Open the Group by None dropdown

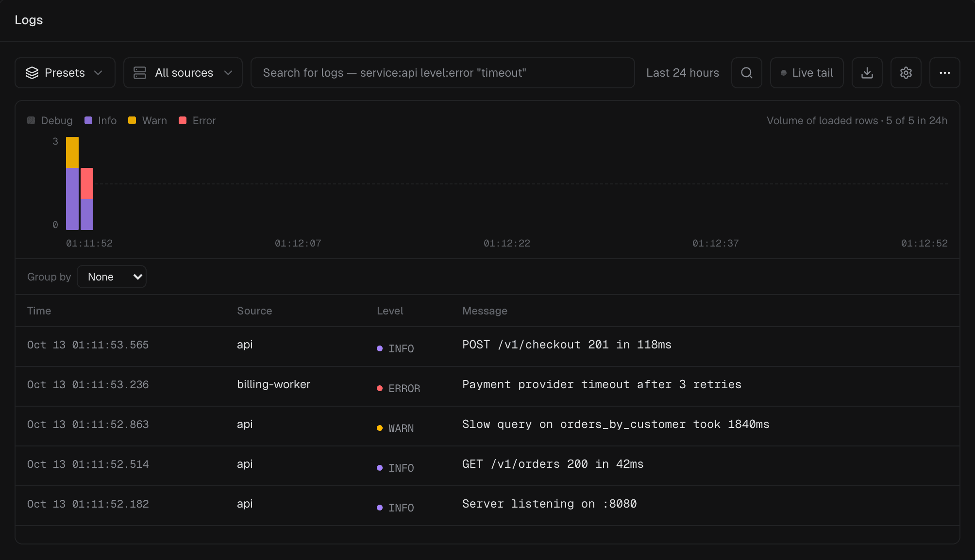pos(112,277)
